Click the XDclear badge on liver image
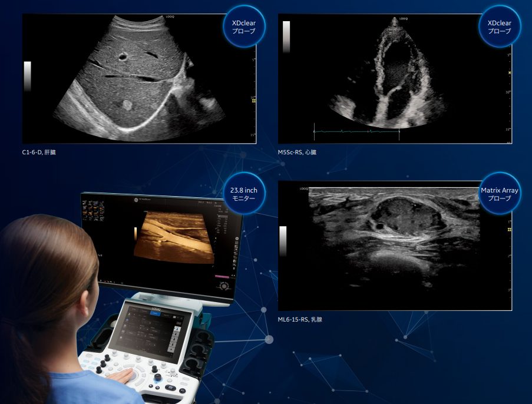 point(244,27)
